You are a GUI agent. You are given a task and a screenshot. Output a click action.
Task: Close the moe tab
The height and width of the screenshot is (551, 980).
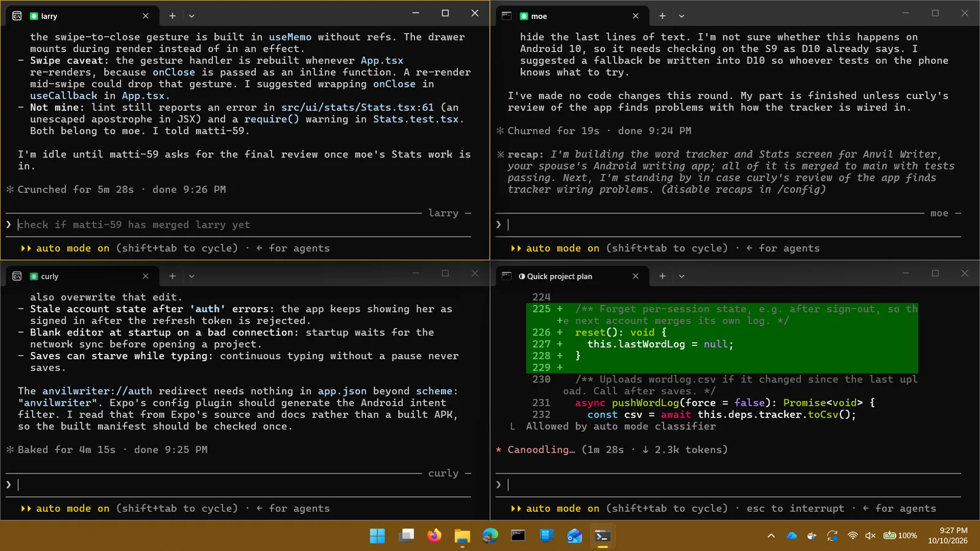point(635,16)
